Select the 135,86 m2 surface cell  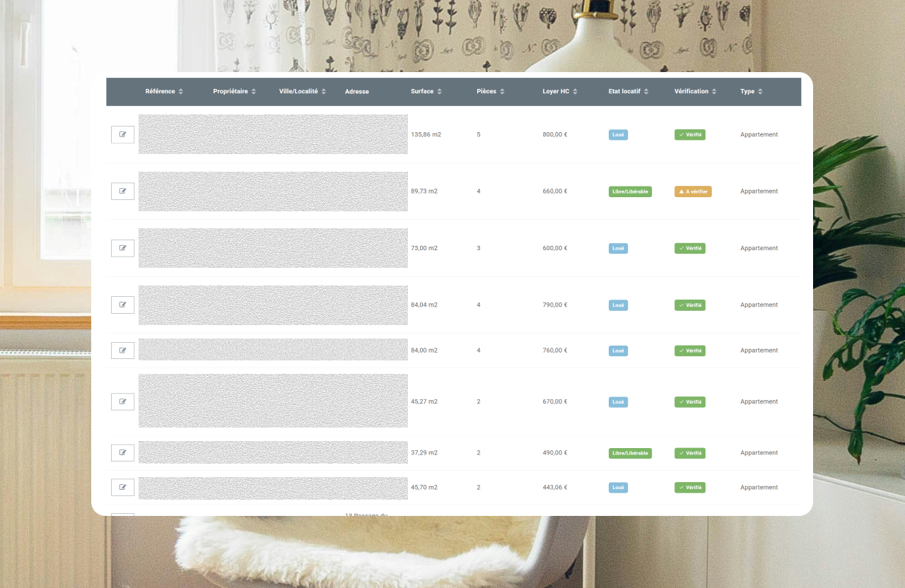point(426,134)
